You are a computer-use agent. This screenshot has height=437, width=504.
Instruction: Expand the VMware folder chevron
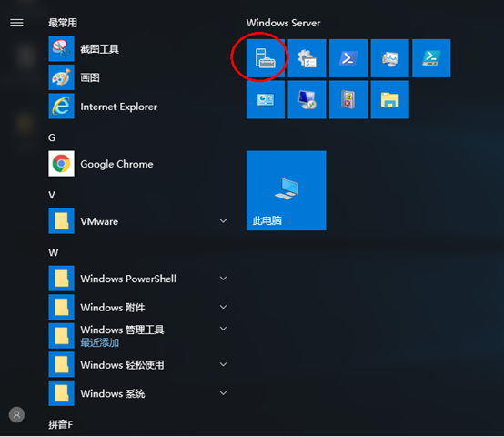[x=224, y=221]
